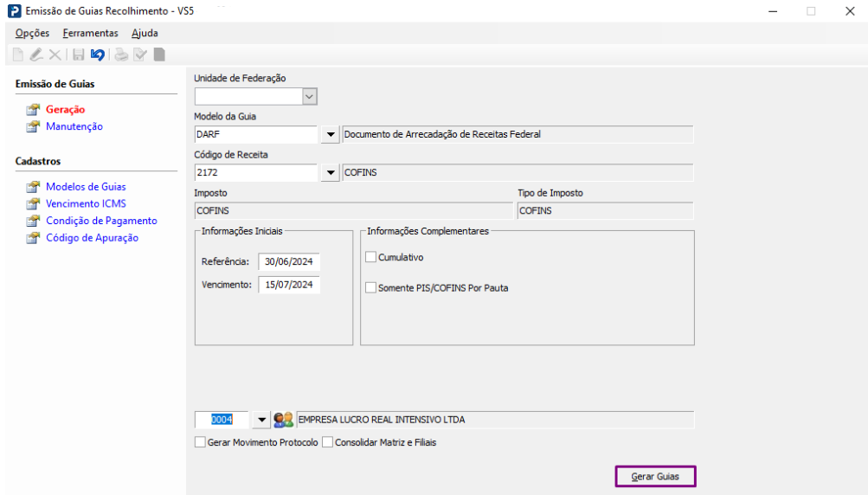Image resolution: width=868 pixels, height=495 pixels.
Task: Click the delete X toolbar icon
Action: tap(55, 55)
